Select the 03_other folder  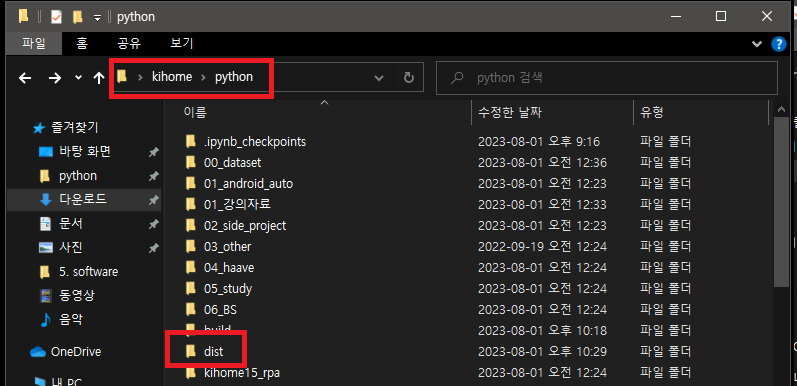pos(227,247)
